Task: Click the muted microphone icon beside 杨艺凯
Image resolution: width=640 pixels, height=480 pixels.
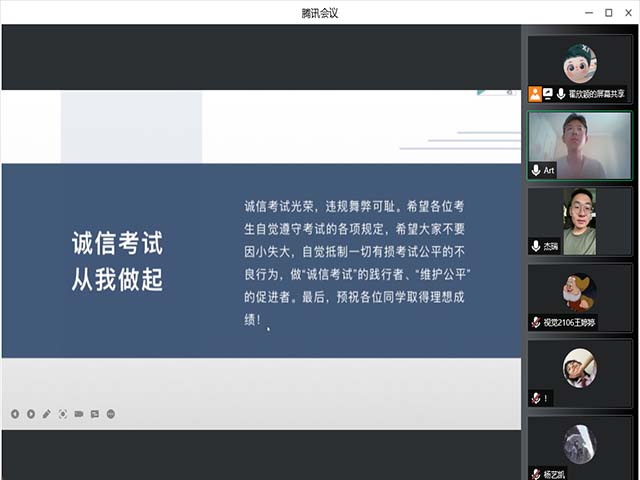Action: (536, 473)
